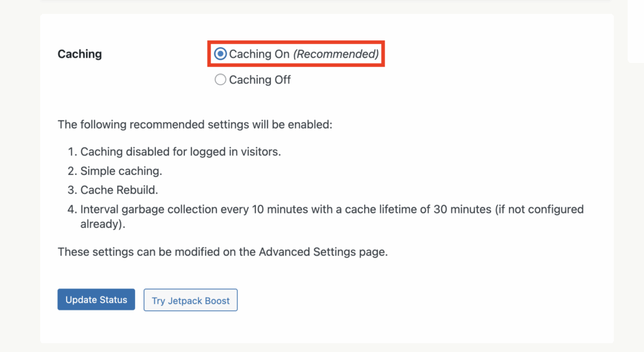This screenshot has height=352, width=644.
Task: Click the wrapped "already)." line
Action: pos(100,224)
